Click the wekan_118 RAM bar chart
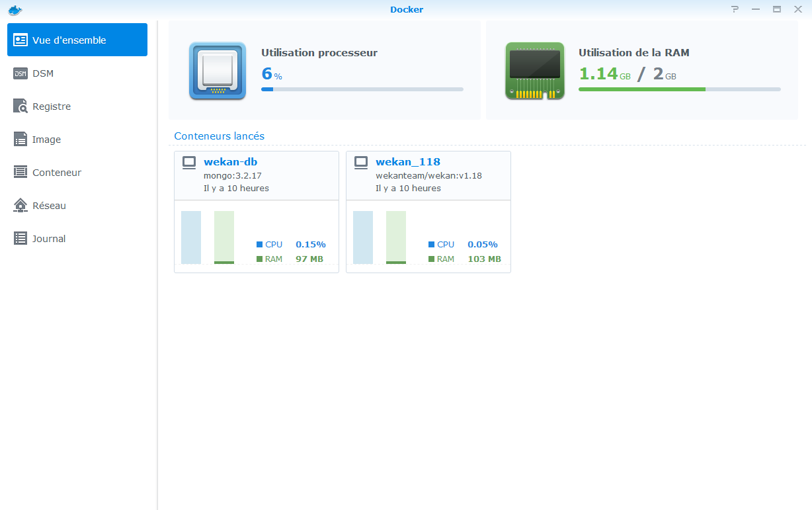The height and width of the screenshot is (510, 812). 396,237
